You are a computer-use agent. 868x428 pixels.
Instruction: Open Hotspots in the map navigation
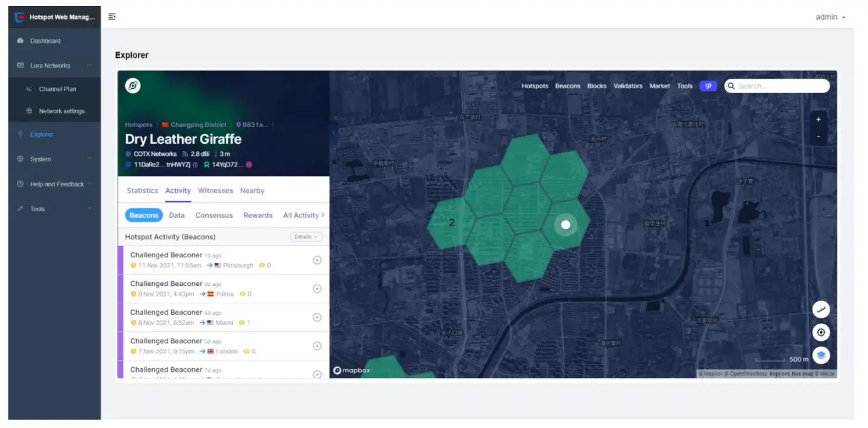pos(535,86)
